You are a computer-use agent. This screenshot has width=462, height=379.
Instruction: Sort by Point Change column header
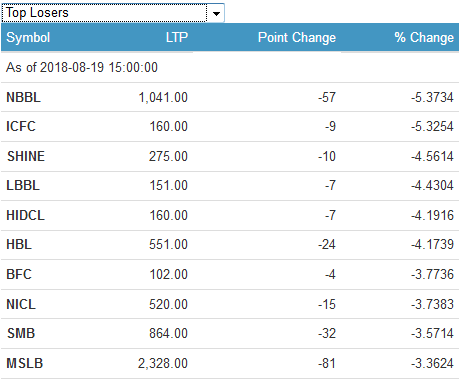(297, 38)
